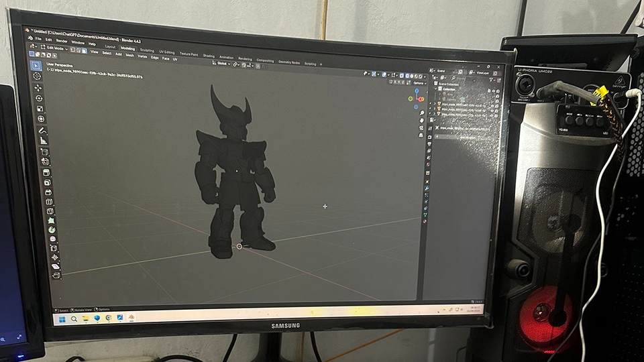Open the outliner filter dropdown
This screenshot has height=362, width=644.
pyautogui.click(x=492, y=80)
